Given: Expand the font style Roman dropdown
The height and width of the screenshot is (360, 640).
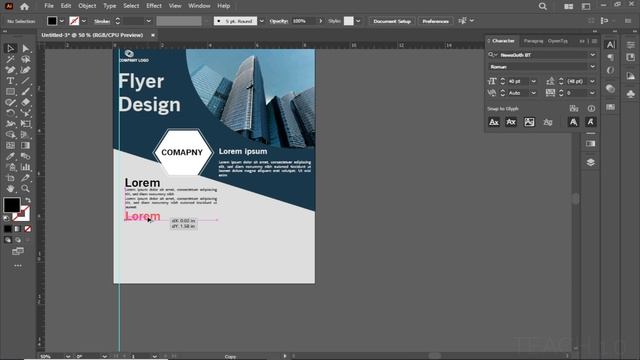Looking at the screenshot, I should [x=592, y=67].
